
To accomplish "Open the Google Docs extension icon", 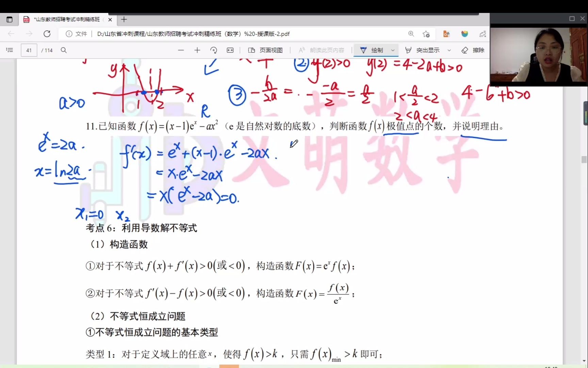I will (x=446, y=34).
